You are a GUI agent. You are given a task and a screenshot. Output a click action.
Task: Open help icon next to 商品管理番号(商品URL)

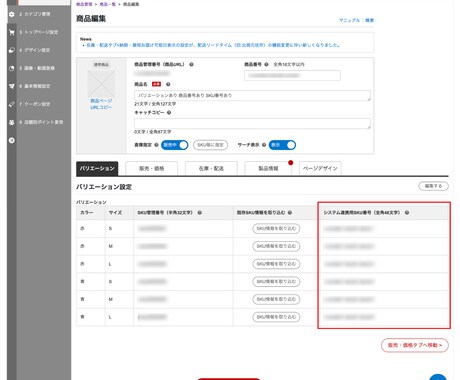pyautogui.click(x=191, y=64)
